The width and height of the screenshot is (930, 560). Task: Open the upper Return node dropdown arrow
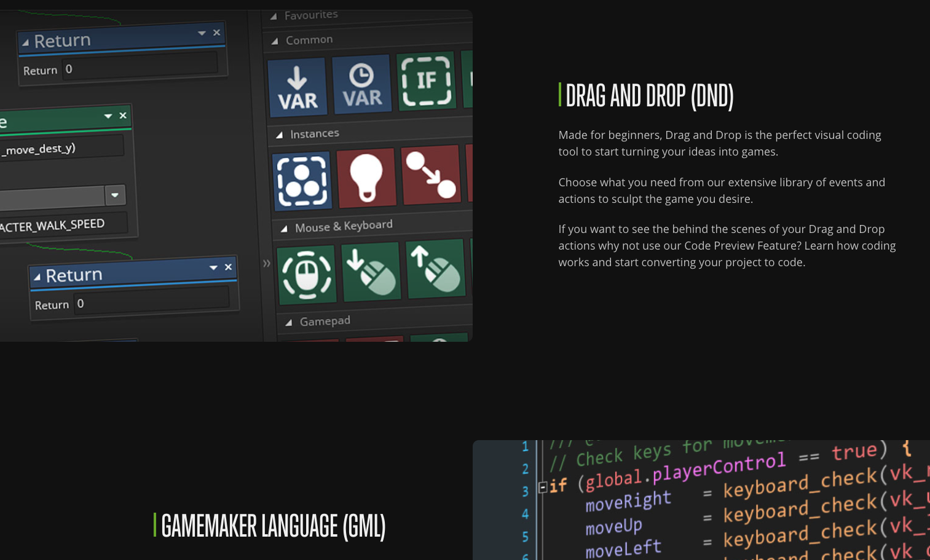coord(202,33)
